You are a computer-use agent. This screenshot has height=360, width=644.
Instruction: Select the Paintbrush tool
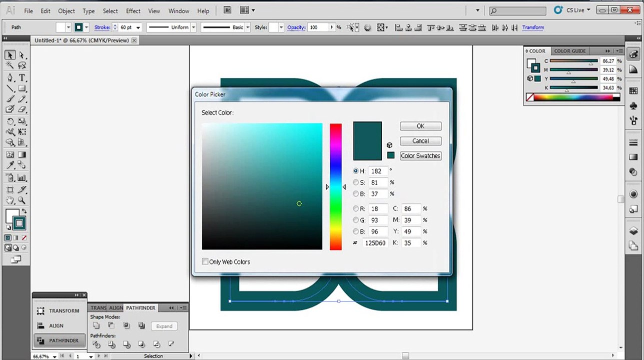click(x=10, y=99)
